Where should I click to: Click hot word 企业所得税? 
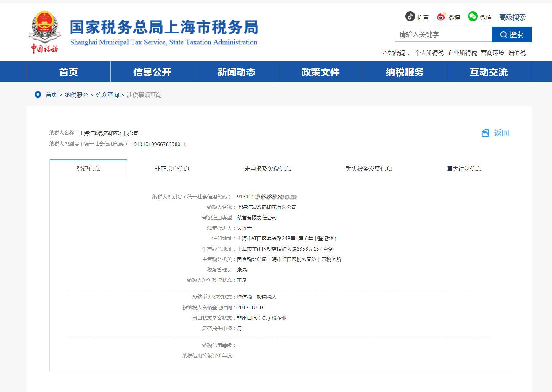[x=462, y=53]
